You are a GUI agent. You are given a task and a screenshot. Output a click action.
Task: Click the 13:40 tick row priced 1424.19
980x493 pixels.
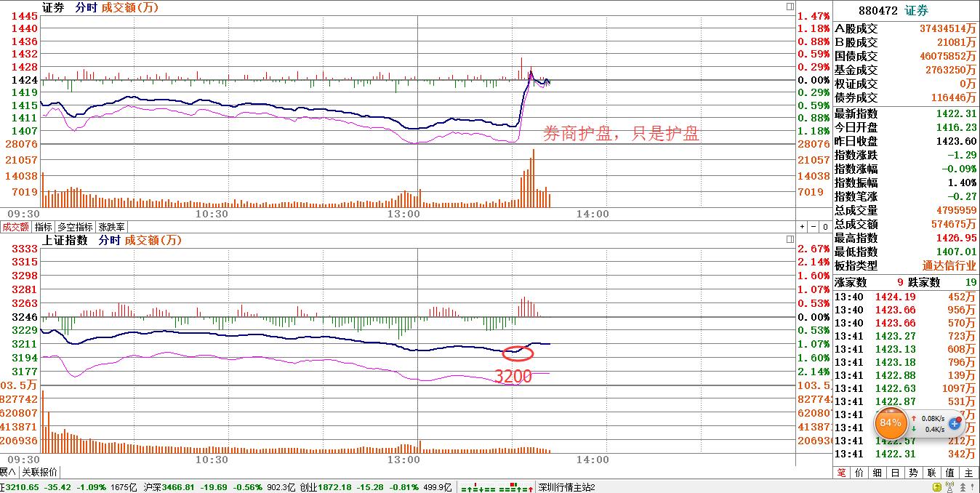coord(905,297)
